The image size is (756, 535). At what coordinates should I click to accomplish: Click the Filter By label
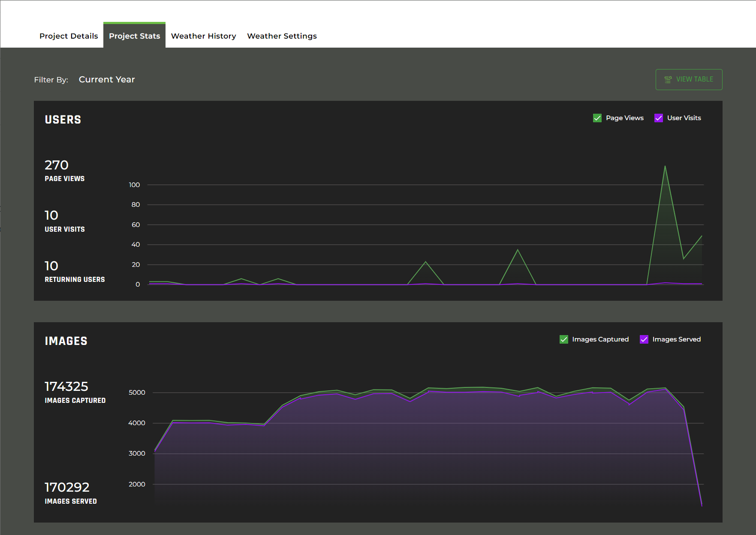51,80
